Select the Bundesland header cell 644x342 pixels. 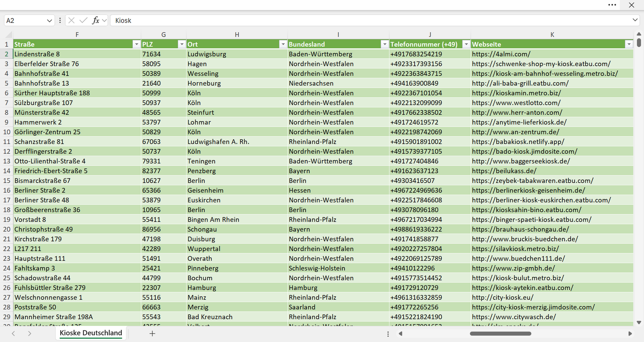pos(338,44)
